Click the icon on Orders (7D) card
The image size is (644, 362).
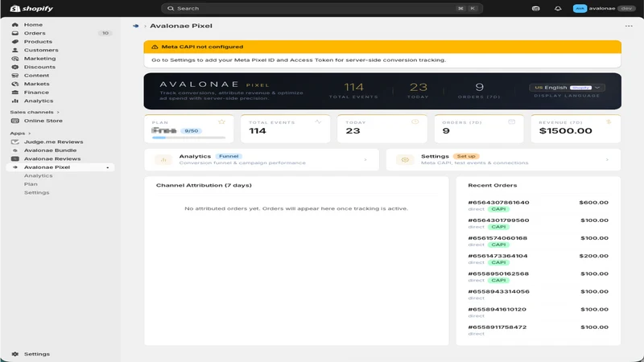click(x=512, y=122)
